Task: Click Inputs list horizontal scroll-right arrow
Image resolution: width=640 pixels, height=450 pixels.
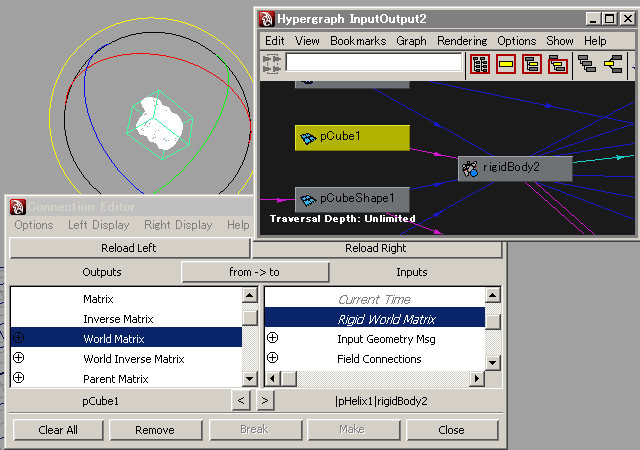Action: tap(476, 379)
